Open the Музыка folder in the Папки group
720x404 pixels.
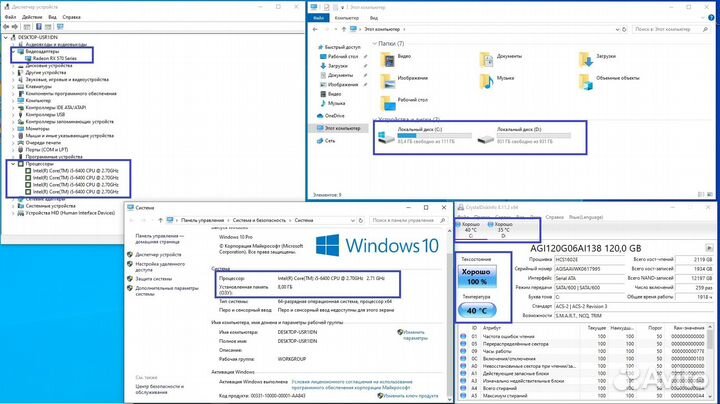497,80
